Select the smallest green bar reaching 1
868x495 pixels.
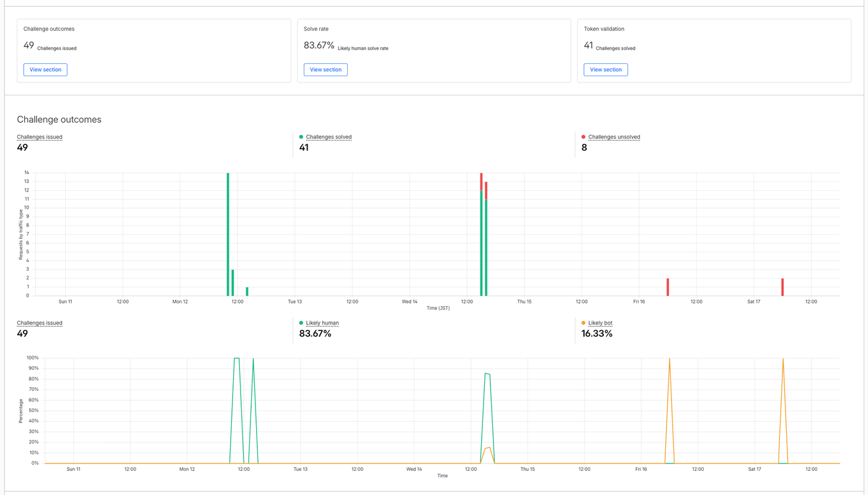coord(247,292)
